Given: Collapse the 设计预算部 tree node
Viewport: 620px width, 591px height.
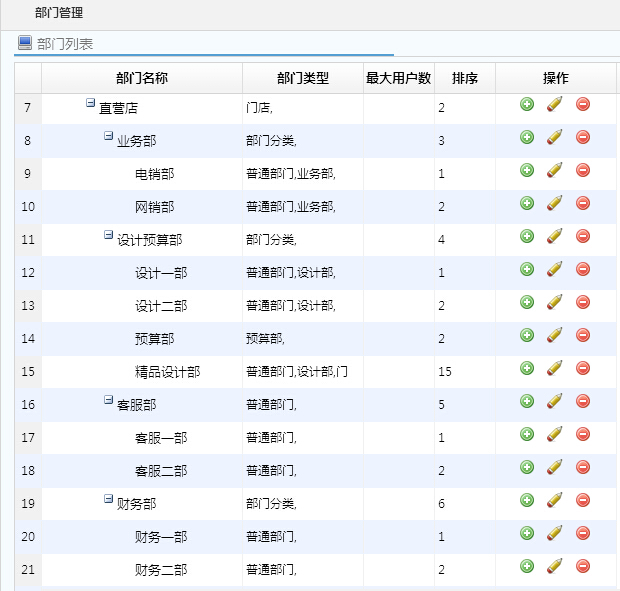Looking at the screenshot, I should coord(109,235).
